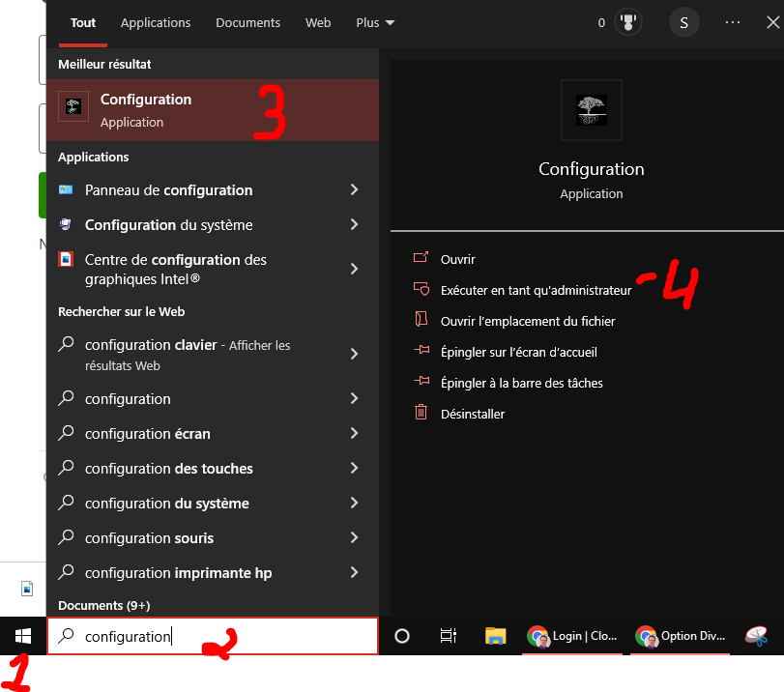Expand configuration imprimante hp arrow
784x692 pixels.
(354, 572)
